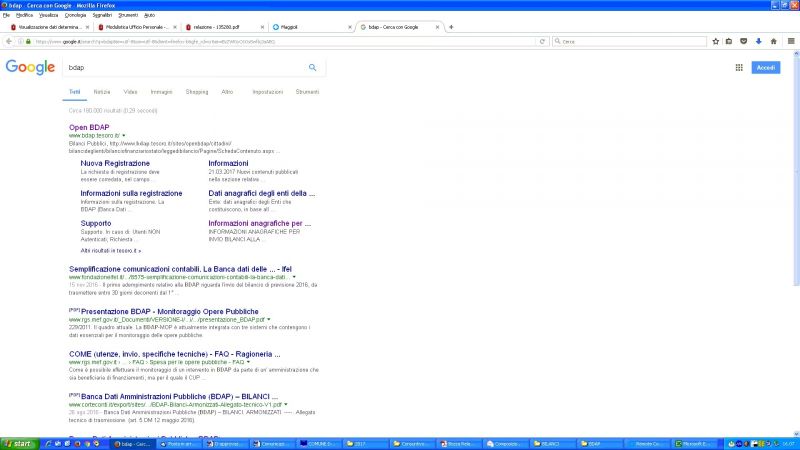Open 'Informazioni anagrafiche per' sitelink
Screen dimensions: 800x450
coord(259,223)
